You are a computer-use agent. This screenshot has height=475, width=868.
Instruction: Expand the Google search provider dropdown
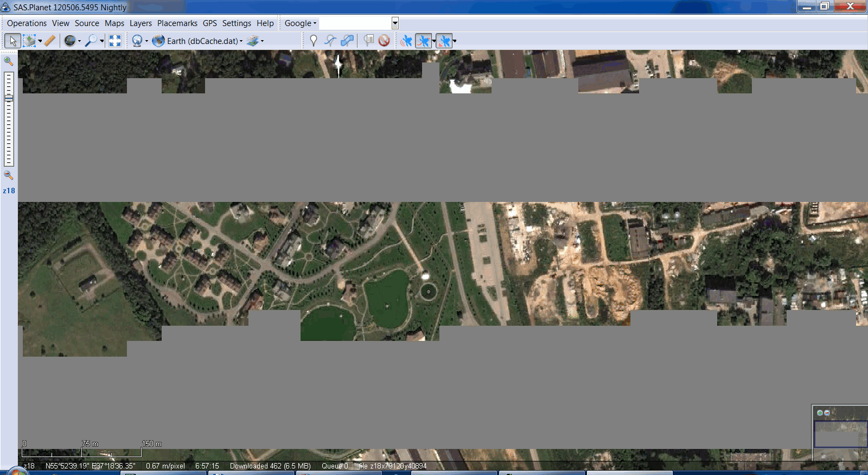tap(300, 23)
